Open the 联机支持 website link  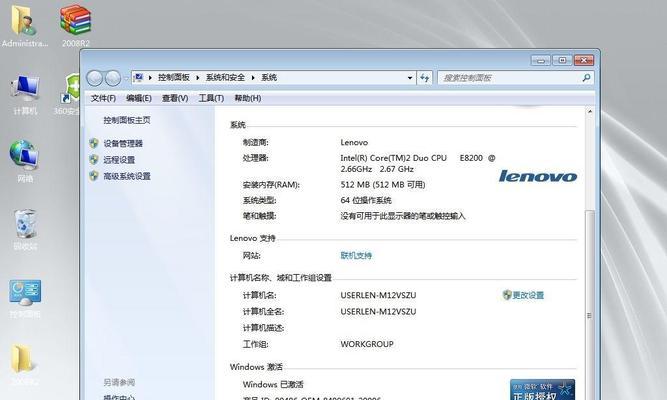pos(356,255)
